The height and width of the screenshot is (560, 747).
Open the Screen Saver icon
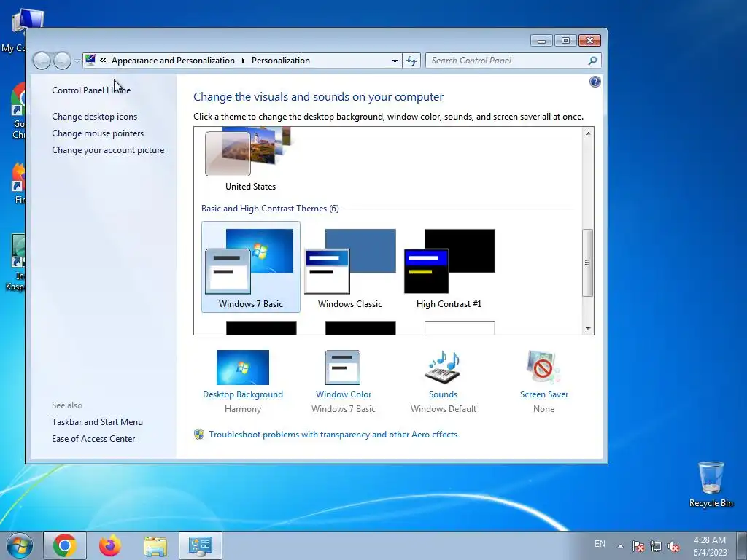tap(543, 367)
